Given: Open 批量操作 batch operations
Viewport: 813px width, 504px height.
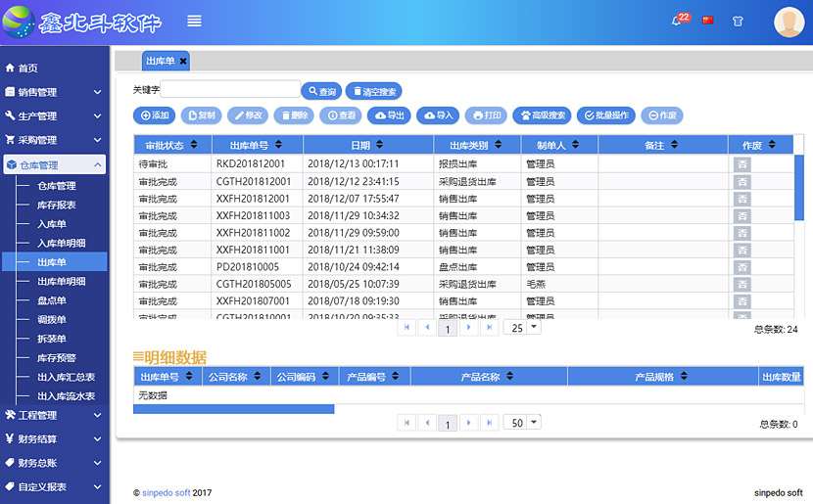Looking at the screenshot, I should coord(606,115).
